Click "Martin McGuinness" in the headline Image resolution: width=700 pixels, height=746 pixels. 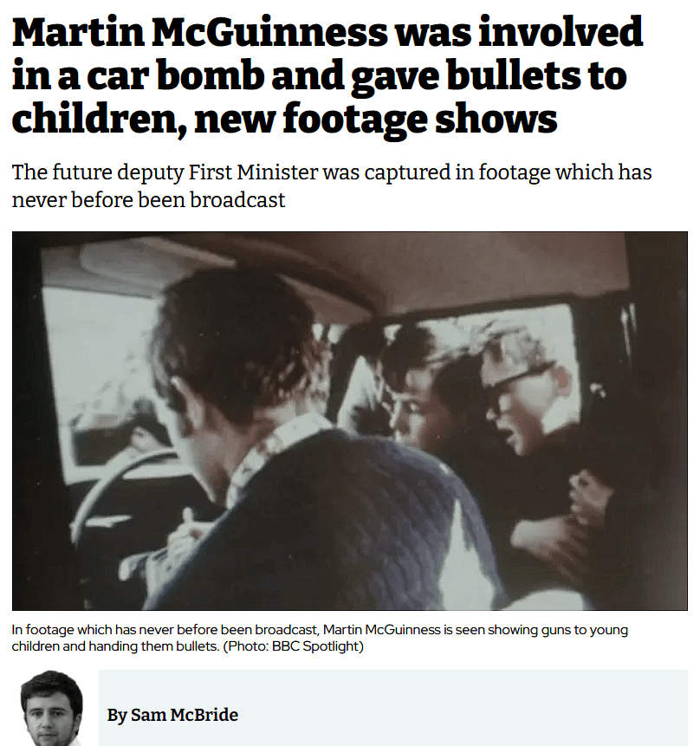[x=200, y=32]
